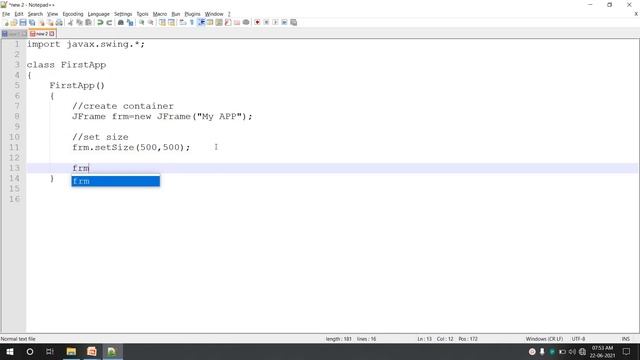Close the new 2 tab with its X

[52, 34]
